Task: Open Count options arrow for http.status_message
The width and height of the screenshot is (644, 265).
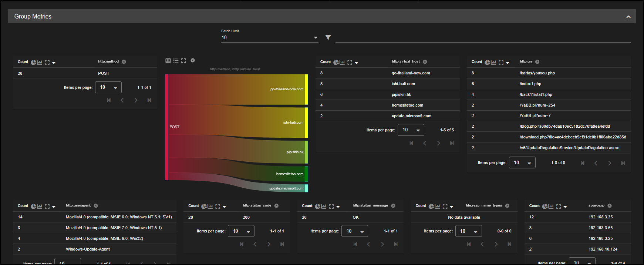Action: pyautogui.click(x=338, y=207)
